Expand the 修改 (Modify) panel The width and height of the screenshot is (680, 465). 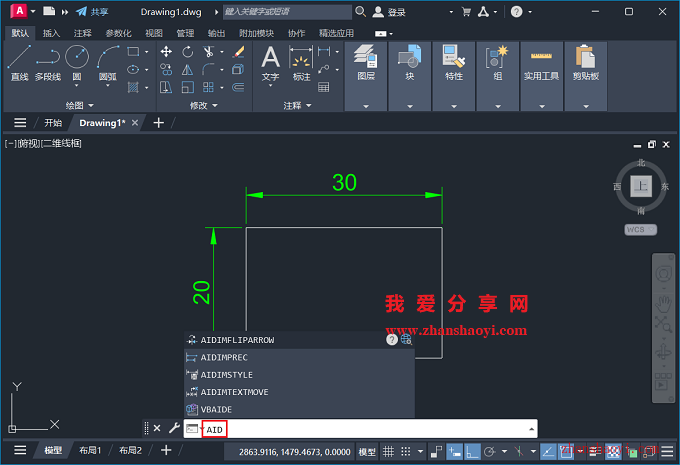point(203,105)
